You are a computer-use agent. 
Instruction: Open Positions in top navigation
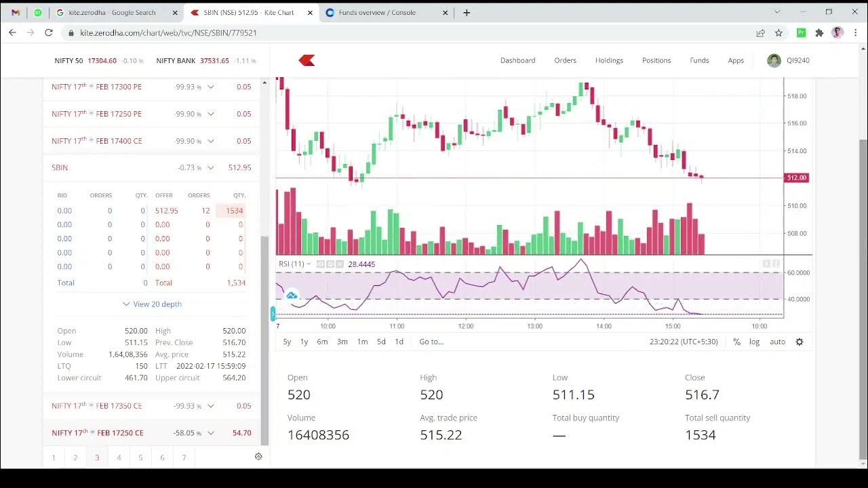pyautogui.click(x=656, y=60)
